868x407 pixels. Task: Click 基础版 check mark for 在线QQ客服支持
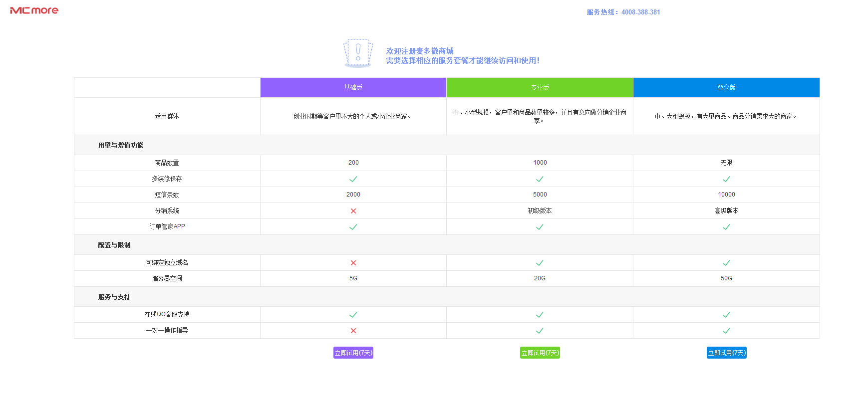pos(353,315)
